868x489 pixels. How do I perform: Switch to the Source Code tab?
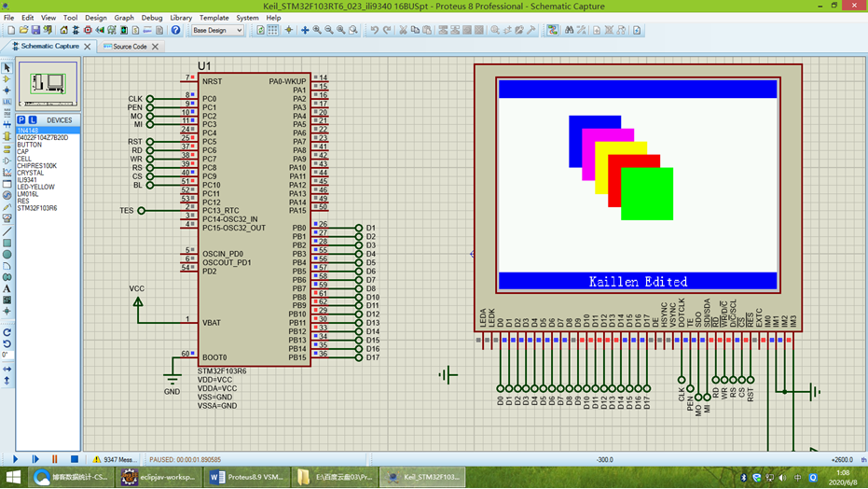point(130,47)
